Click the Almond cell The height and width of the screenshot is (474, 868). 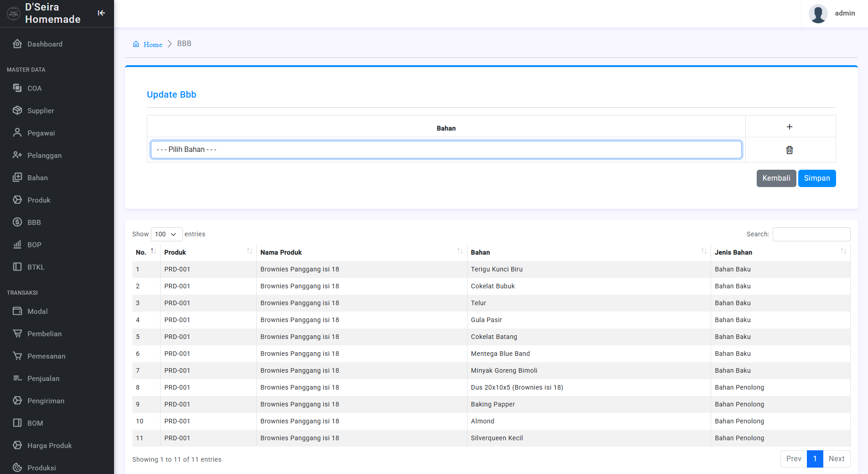[x=589, y=421]
